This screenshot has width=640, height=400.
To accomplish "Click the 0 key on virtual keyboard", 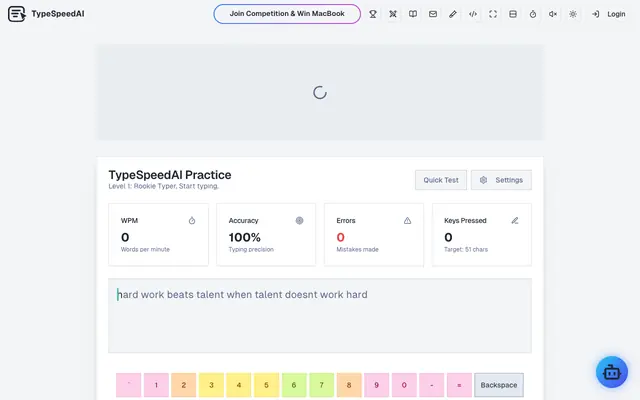I will tap(404, 385).
